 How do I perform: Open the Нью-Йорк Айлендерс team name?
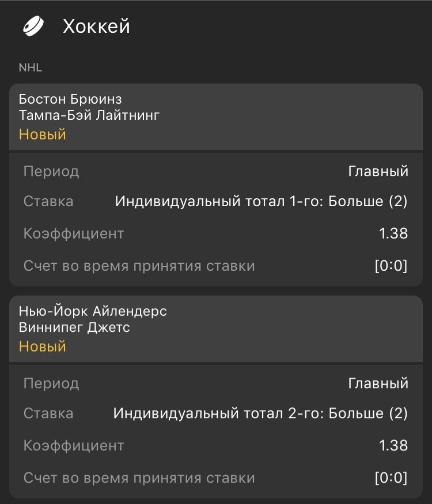pyautogui.click(x=93, y=312)
